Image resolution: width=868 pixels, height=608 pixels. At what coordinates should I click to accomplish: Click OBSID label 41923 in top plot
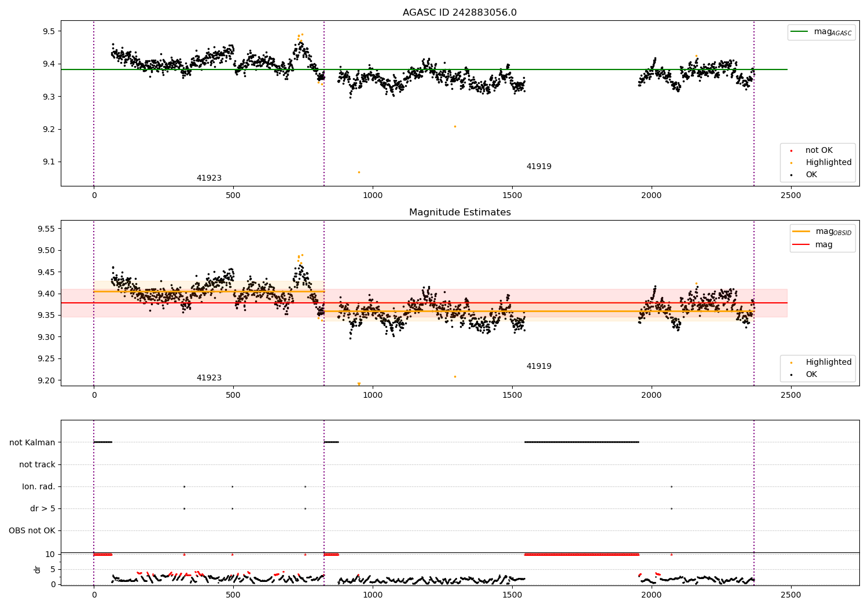209,178
